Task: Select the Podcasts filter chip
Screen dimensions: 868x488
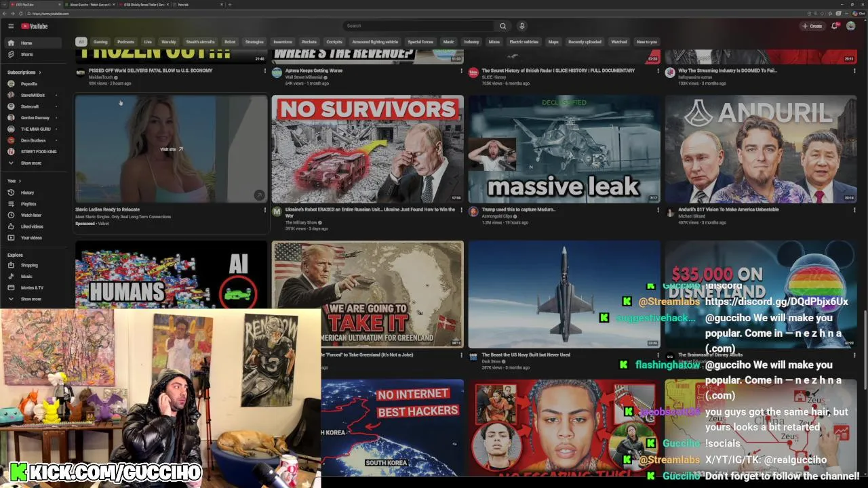Action: click(125, 42)
